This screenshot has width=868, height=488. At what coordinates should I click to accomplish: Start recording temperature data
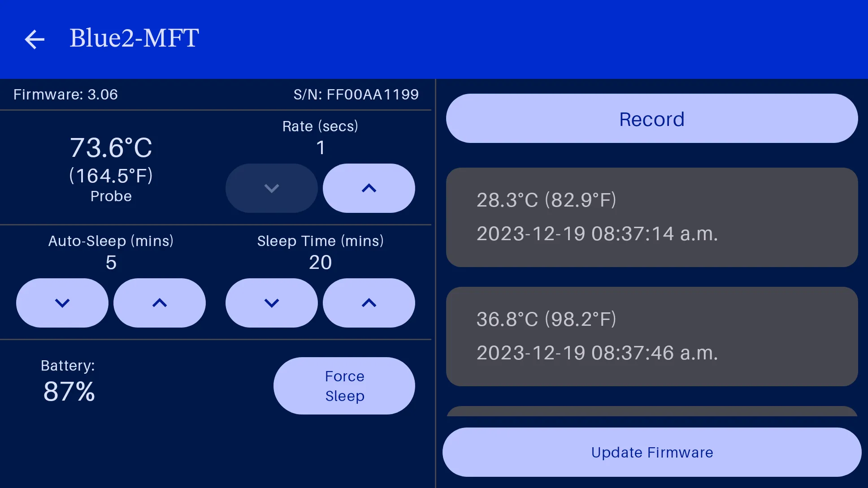[651, 118]
